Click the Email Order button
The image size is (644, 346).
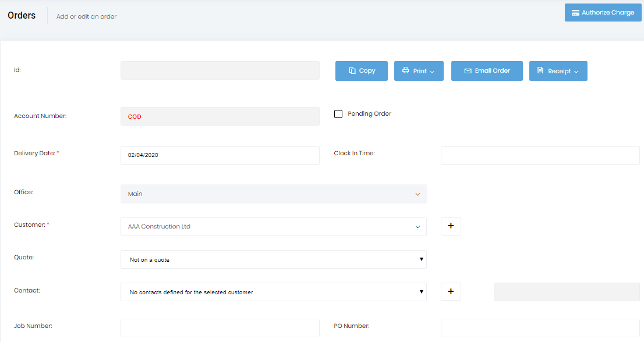[487, 70]
